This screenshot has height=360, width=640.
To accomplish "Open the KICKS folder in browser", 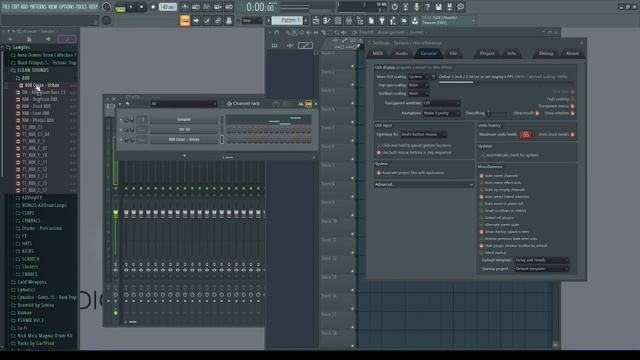I will 28,251.
